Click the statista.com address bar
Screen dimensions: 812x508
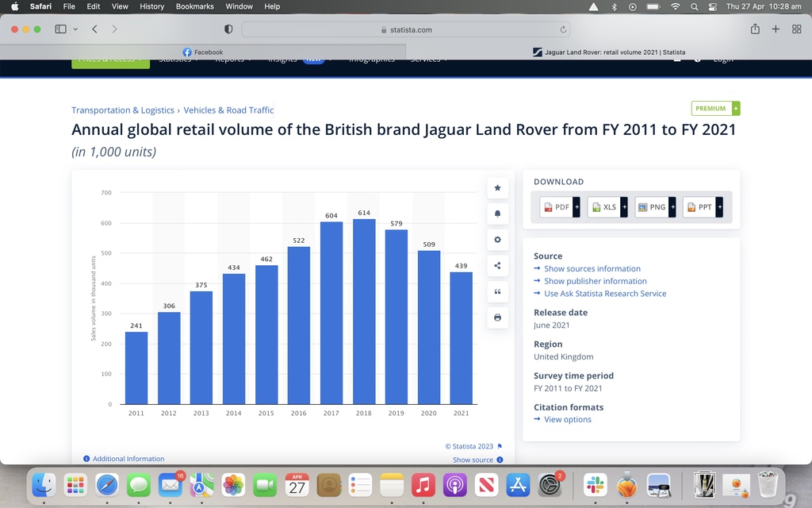(x=405, y=29)
